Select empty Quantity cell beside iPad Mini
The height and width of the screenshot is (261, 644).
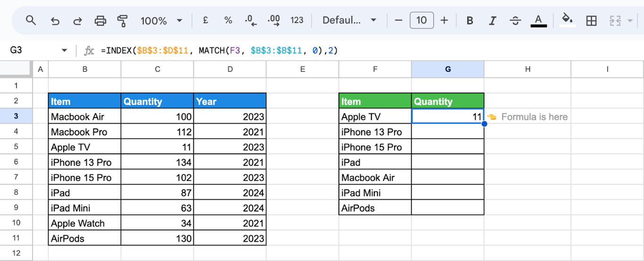(x=447, y=193)
